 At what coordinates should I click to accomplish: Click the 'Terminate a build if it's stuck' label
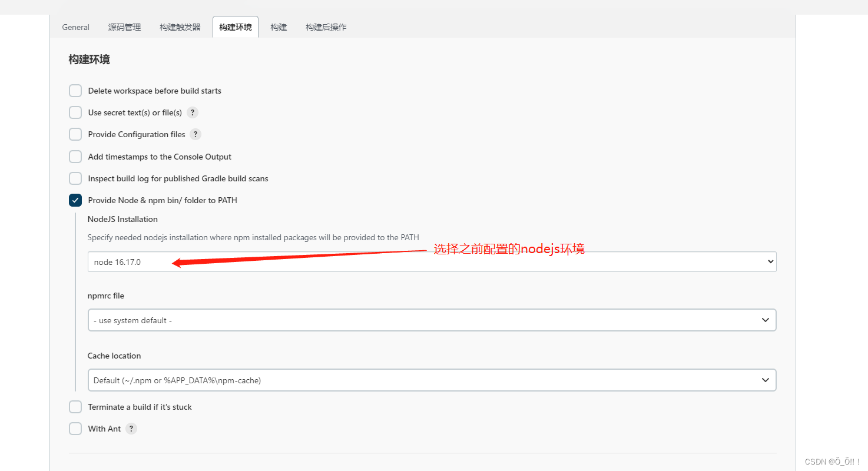click(140, 407)
